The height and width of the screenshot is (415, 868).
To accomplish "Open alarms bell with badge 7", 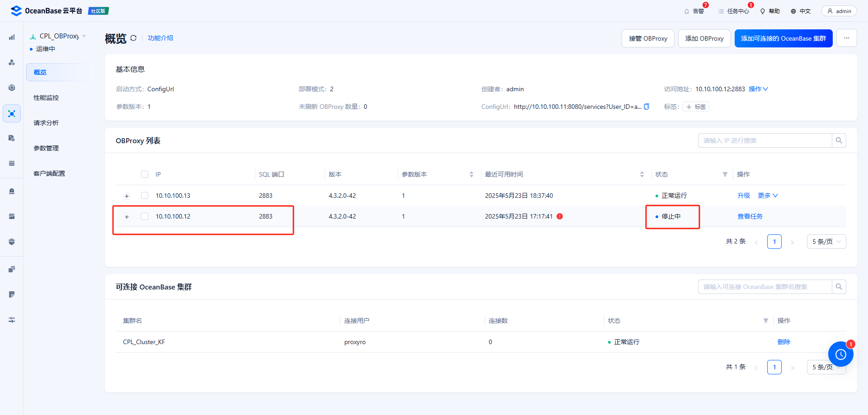I will (694, 11).
